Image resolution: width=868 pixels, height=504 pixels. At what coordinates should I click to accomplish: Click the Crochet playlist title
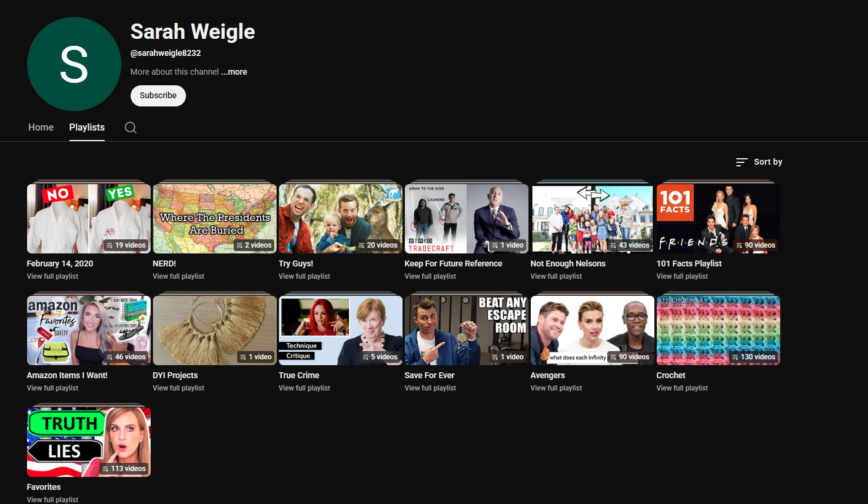tap(671, 375)
